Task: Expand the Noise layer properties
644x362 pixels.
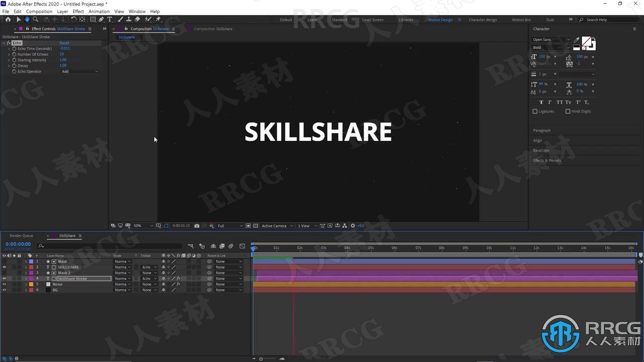Action: click(x=26, y=284)
